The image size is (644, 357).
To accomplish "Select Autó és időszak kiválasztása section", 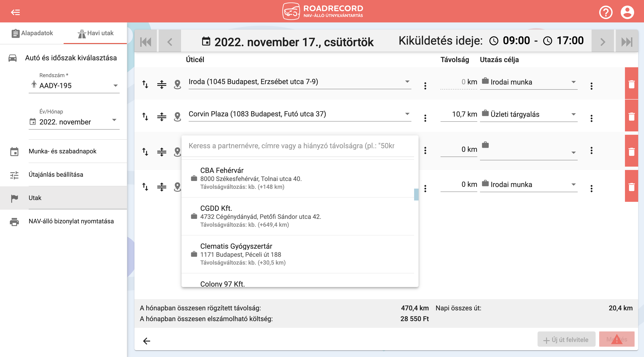I will pyautogui.click(x=63, y=58).
